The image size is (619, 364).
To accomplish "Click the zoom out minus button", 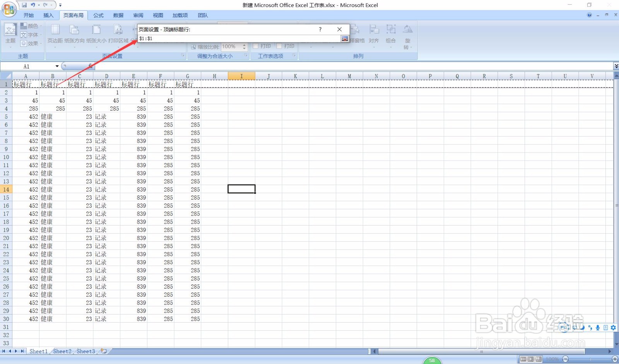I will pyautogui.click(x=566, y=359).
